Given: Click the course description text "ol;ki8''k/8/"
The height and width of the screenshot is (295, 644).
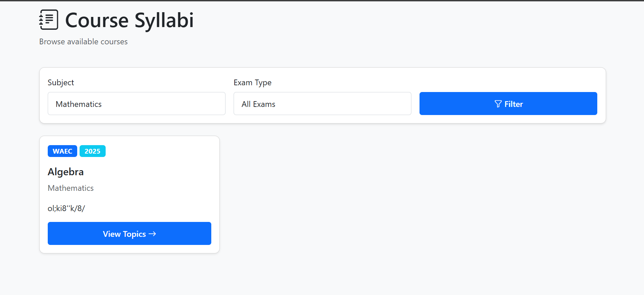Looking at the screenshot, I should (66, 208).
